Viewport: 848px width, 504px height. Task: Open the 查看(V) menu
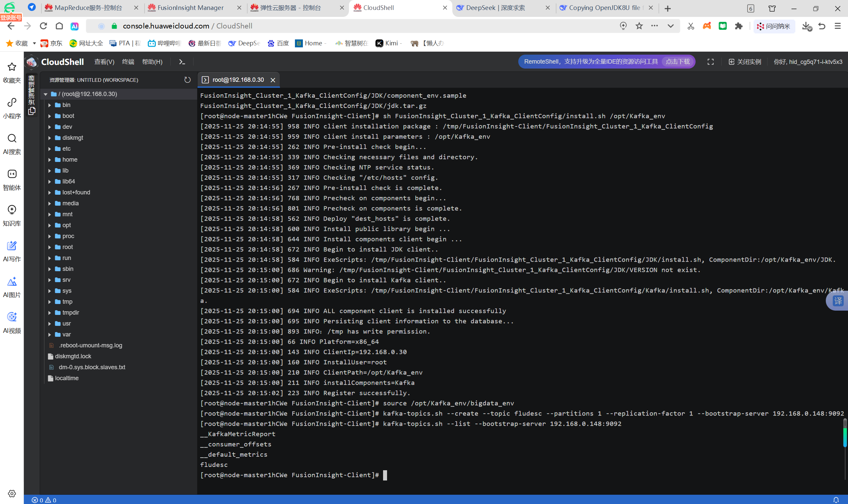tap(104, 62)
